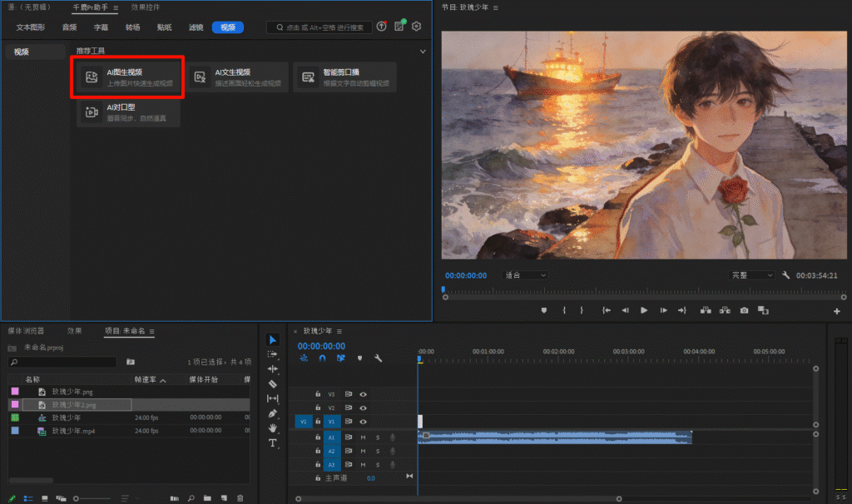The image size is (852, 504).
Task: Open the AI文生视频 tool
Action: [x=237, y=77]
